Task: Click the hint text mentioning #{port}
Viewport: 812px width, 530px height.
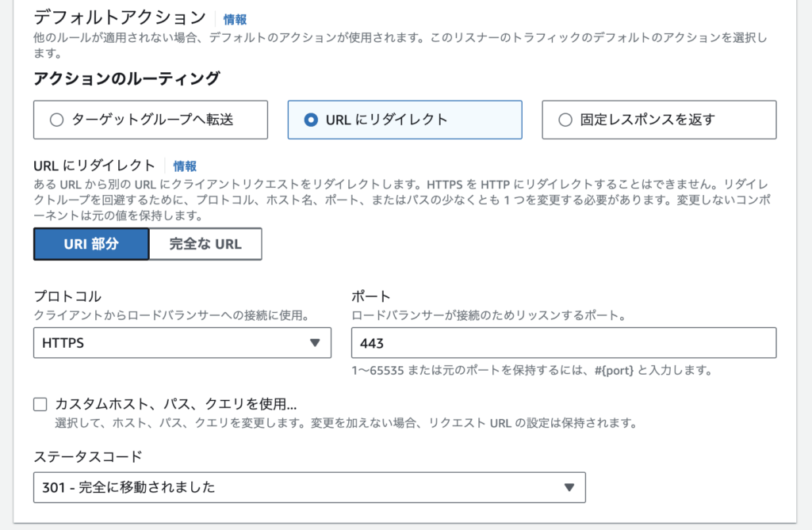Action: point(532,371)
